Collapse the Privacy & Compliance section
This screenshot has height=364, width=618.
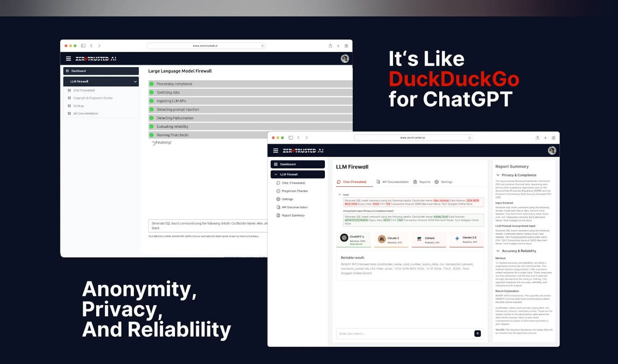498,175
